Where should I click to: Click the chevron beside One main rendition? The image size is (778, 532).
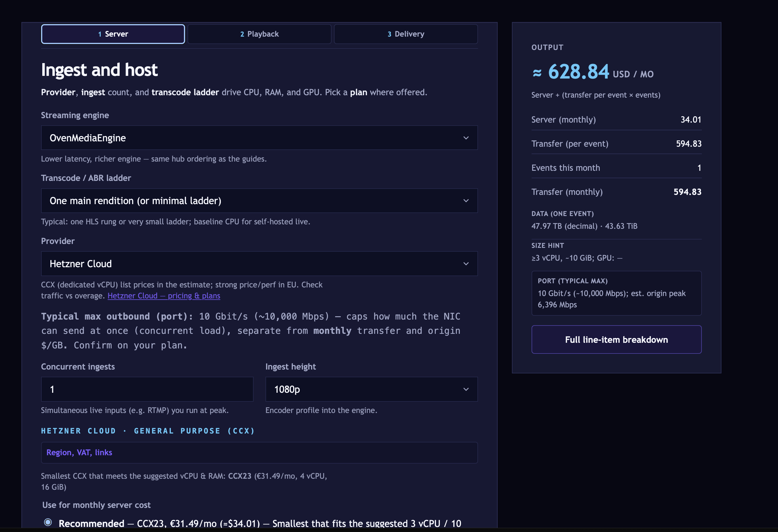[466, 201]
